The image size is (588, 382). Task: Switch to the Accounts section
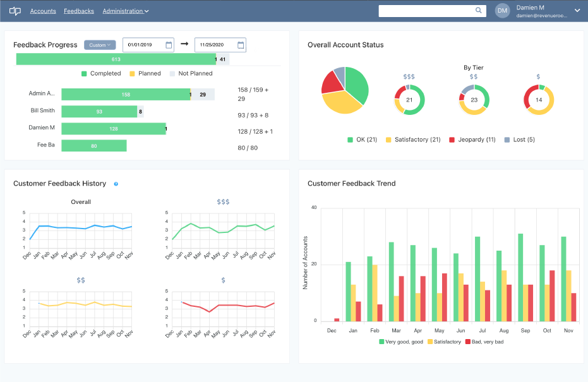click(x=43, y=11)
